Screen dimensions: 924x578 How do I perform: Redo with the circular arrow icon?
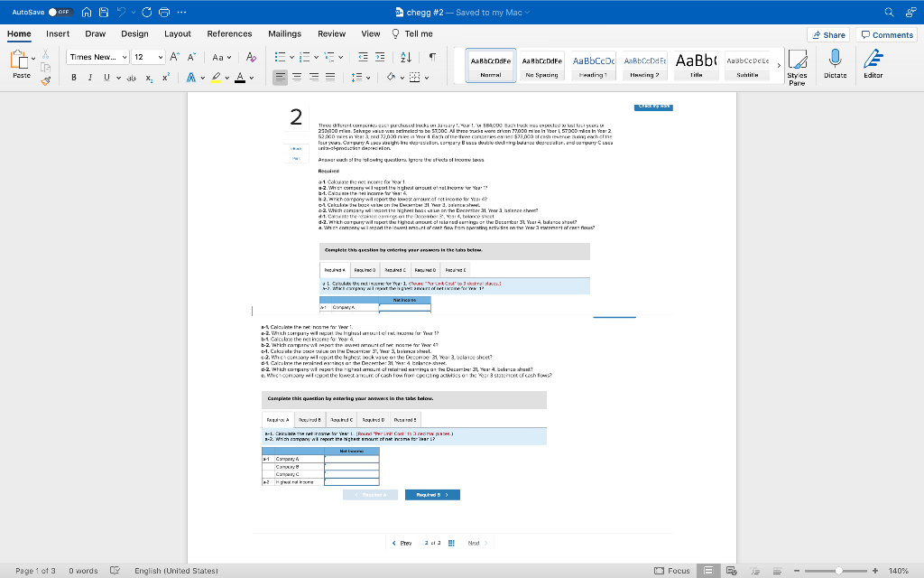pos(147,12)
